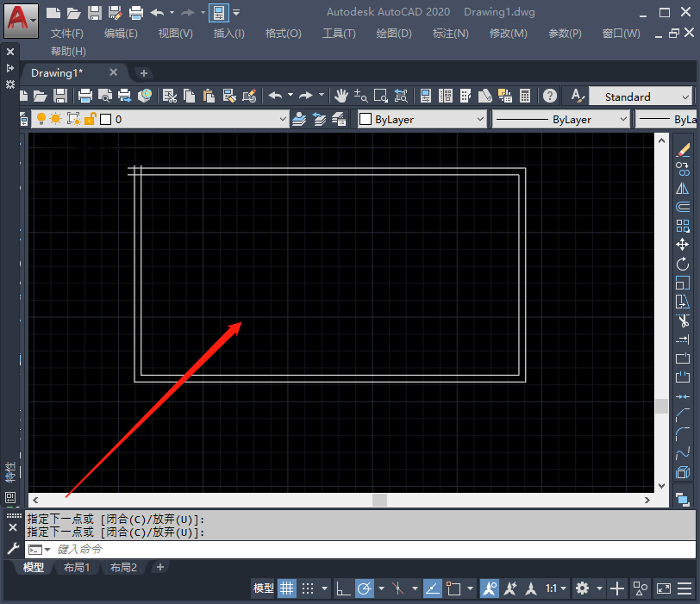This screenshot has height=604, width=700.
Task: Select the Move tool
Action: coord(683,245)
